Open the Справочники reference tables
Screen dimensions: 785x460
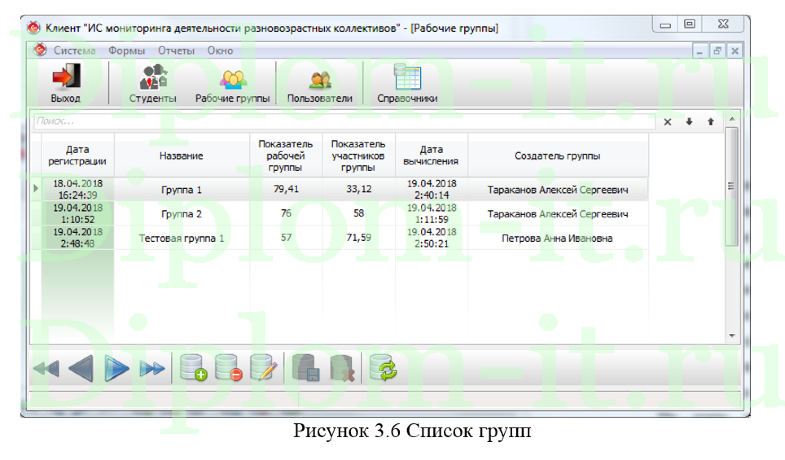[407, 83]
